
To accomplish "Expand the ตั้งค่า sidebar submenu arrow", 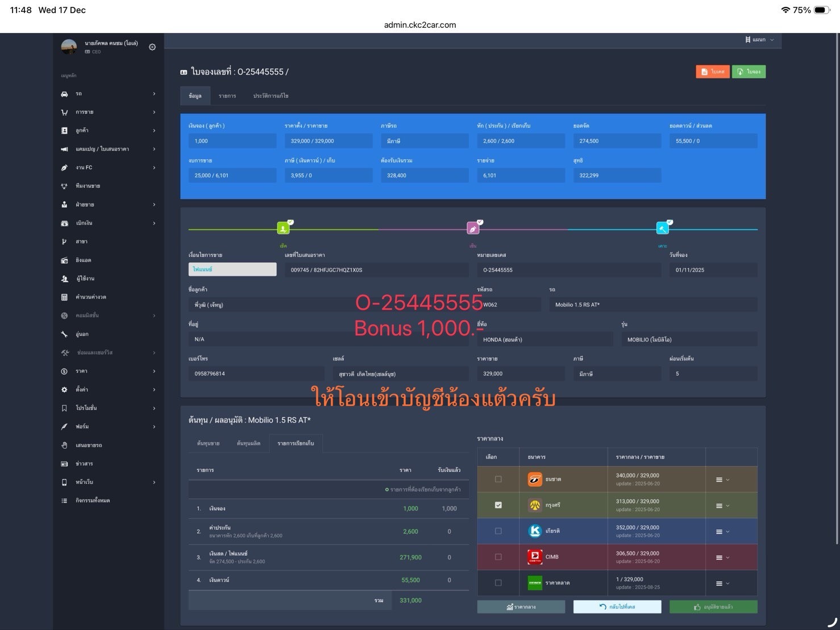I will (x=154, y=389).
